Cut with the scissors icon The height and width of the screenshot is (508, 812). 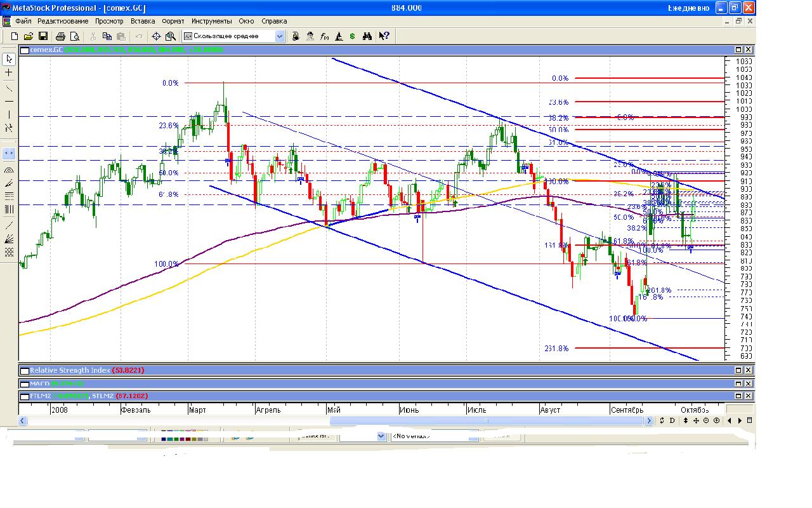coord(93,36)
